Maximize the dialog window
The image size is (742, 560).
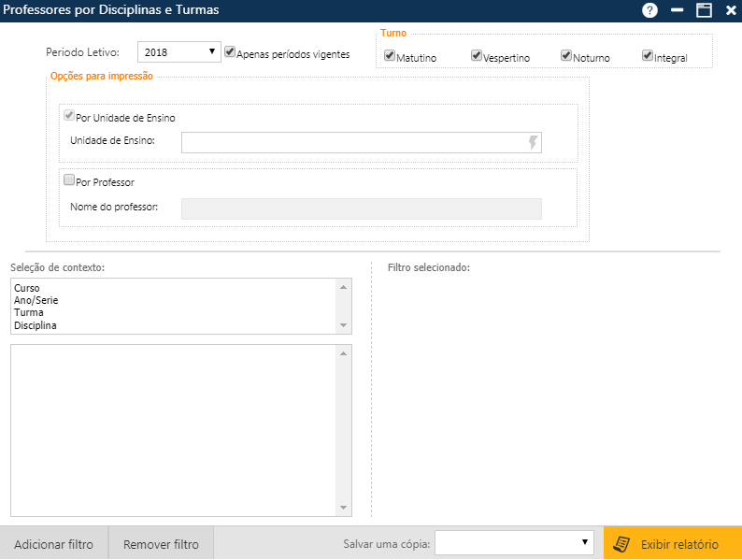pyautogui.click(x=704, y=10)
